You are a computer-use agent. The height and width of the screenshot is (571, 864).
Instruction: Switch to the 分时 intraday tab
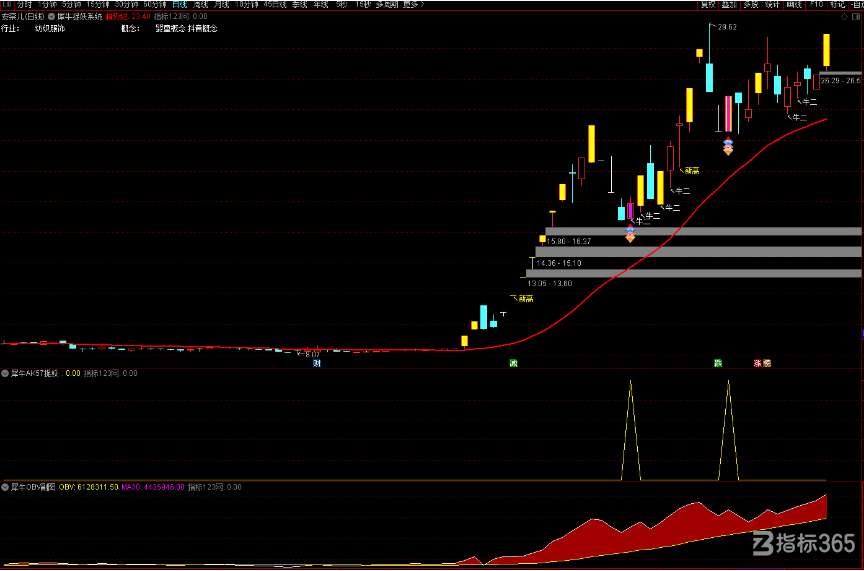coord(25,4)
